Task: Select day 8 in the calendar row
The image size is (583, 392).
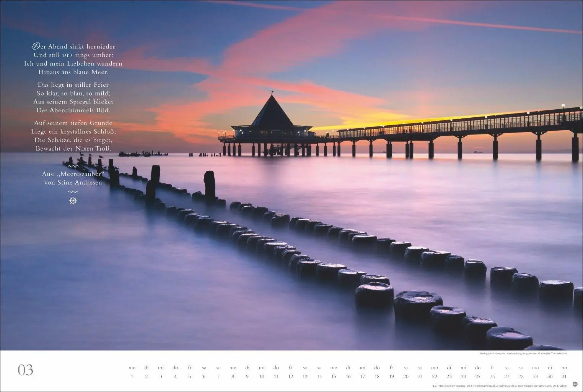Action: [x=233, y=376]
